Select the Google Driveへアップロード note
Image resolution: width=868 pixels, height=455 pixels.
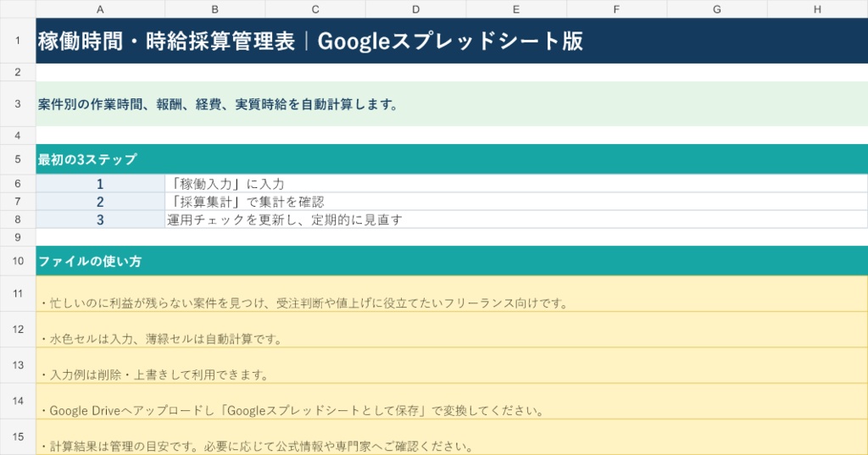[452, 401]
